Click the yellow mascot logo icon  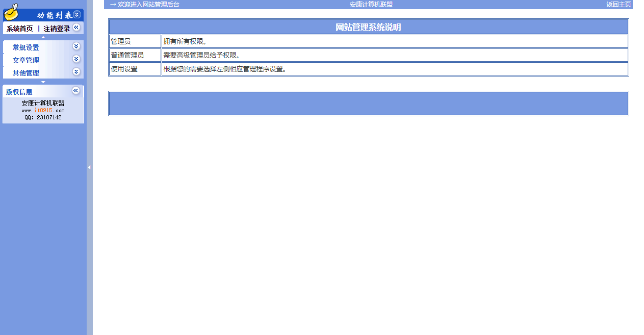click(x=11, y=11)
